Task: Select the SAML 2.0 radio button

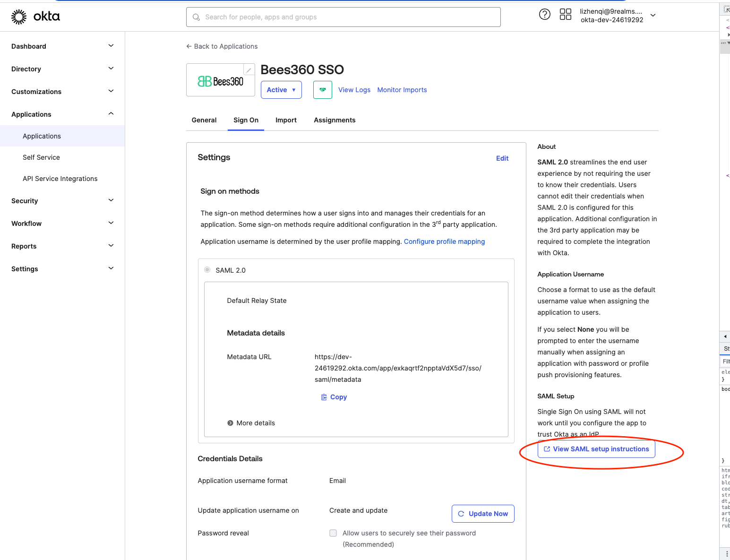Action: coord(207,270)
